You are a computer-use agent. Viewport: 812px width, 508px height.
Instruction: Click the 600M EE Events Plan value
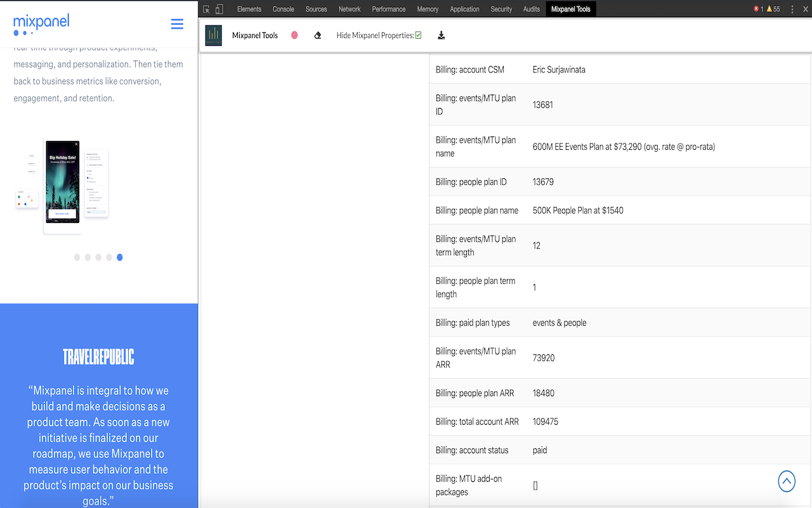pos(624,147)
